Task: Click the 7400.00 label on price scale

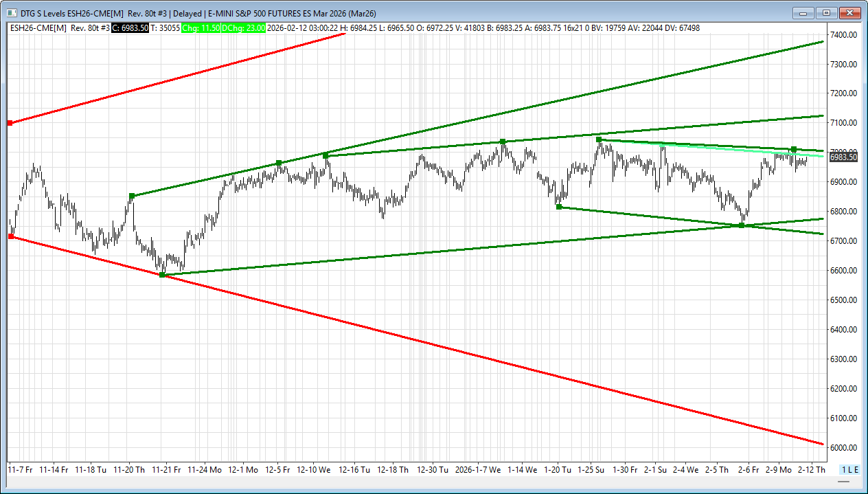Action: pos(842,34)
